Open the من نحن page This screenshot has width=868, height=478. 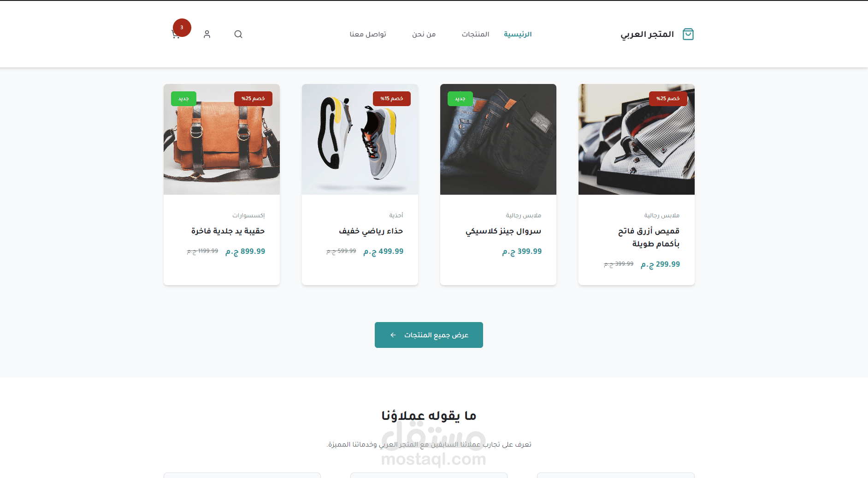(424, 34)
